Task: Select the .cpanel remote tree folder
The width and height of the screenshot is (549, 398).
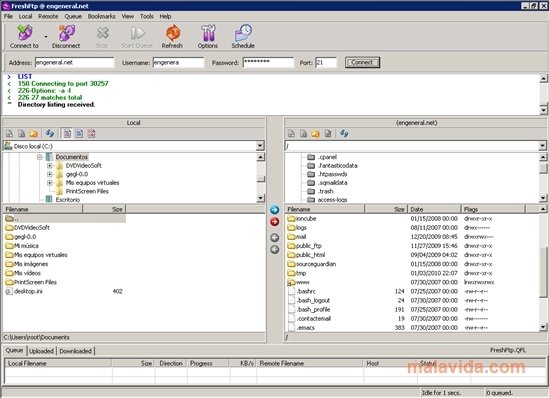Action: click(327, 157)
